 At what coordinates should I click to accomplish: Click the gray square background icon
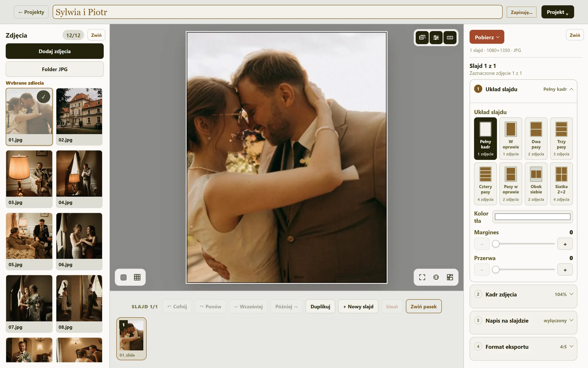click(x=123, y=277)
